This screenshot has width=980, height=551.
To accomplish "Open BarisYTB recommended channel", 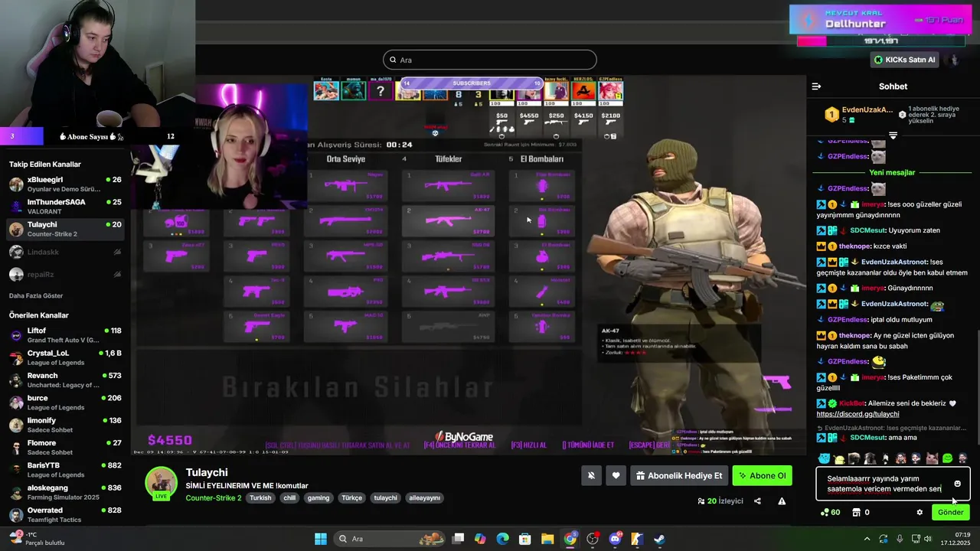I will pos(65,469).
